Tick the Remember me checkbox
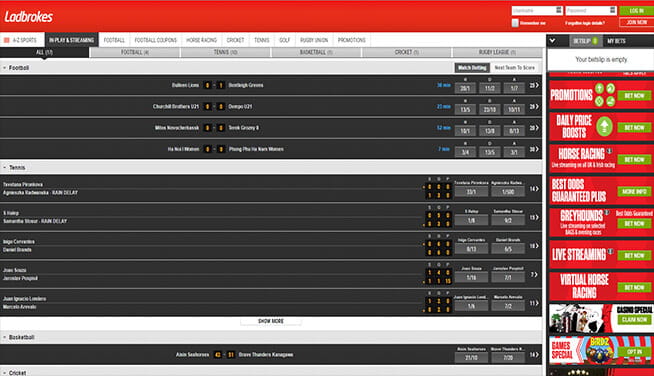Image resolution: width=654 pixels, height=376 pixels. point(515,23)
